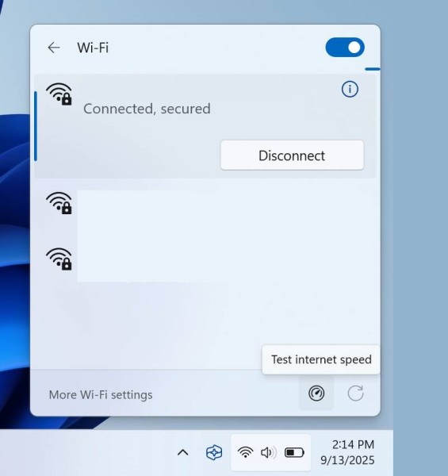
Task: Open the calendar from the 2:14 PM clock
Action: pos(353,444)
